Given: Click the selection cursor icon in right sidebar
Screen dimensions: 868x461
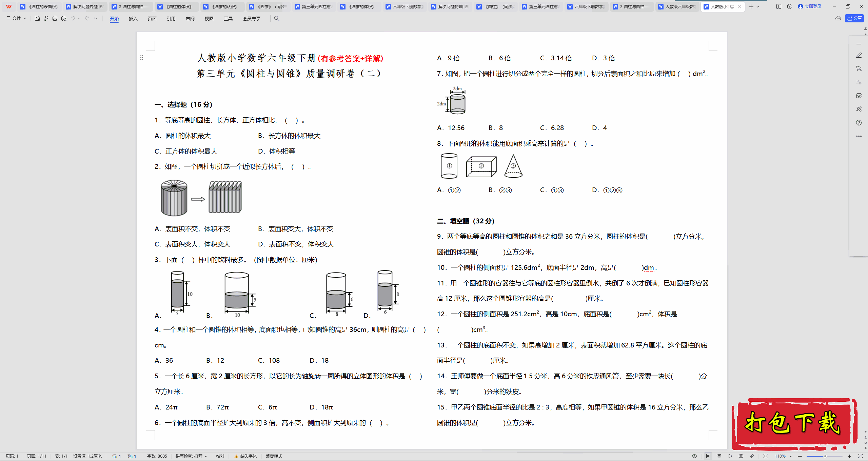Looking at the screenshot, I should click(x=859, y=69).
